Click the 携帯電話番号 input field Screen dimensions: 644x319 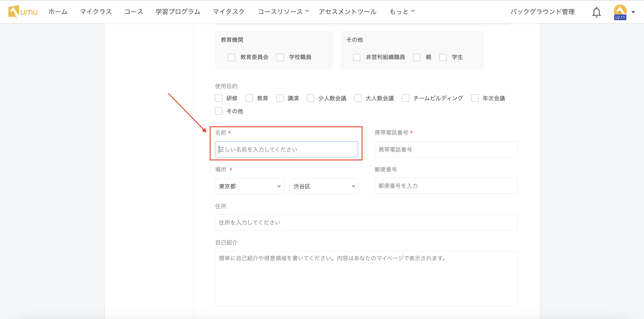click(446, 149)
